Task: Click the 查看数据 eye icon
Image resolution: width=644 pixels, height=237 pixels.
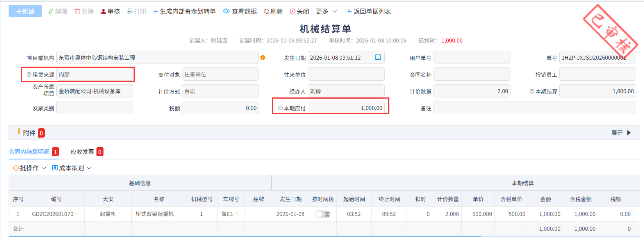Action: [226, 11]
